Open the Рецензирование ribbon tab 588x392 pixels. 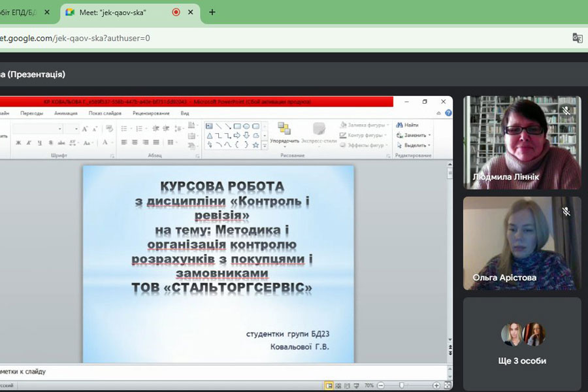click(151, 113)
